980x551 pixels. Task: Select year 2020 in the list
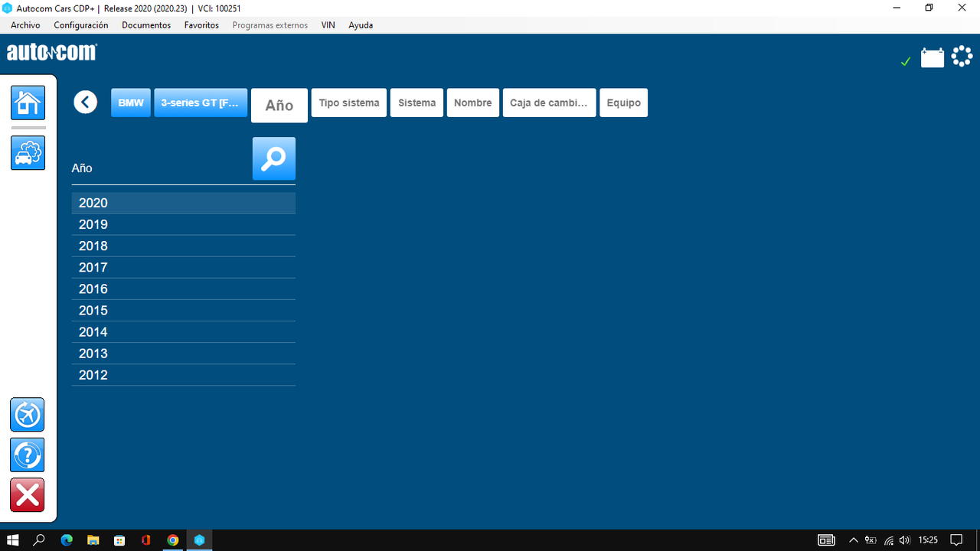(x=184, y=203)
